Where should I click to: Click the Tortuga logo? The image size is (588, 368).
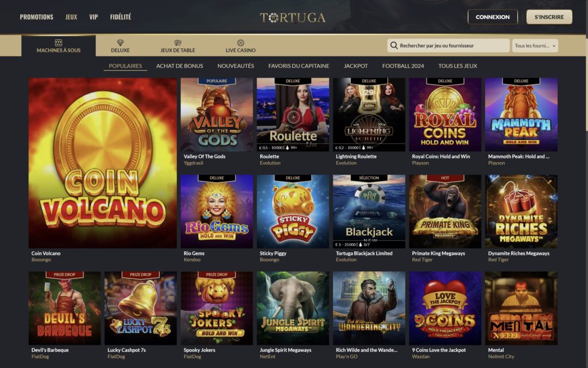click(x=293, y=17)
